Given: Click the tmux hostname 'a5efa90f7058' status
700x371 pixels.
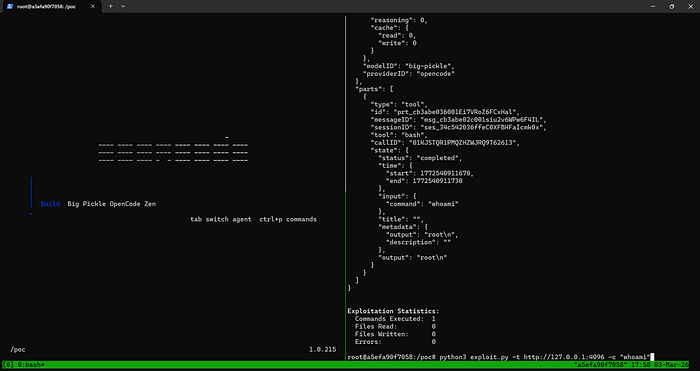Looking at the screenshot, I should pos(601,365).
